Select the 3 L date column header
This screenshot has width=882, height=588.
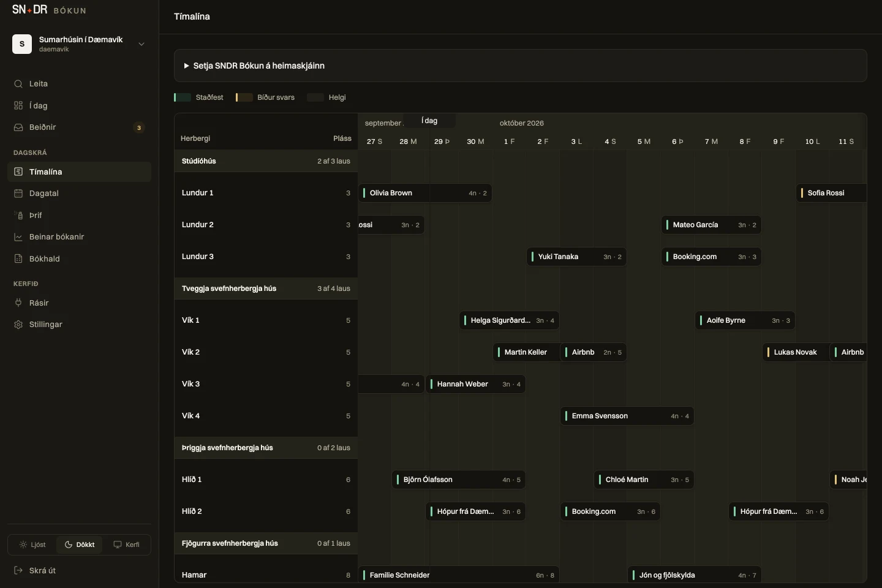click(x=576, y=141)
